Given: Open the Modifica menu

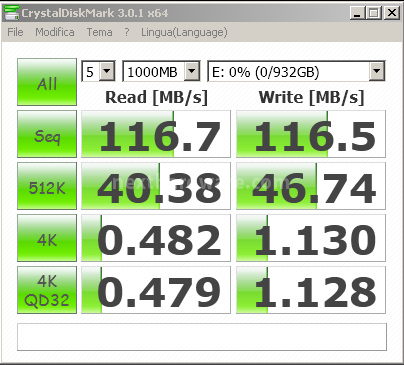Looking at the screenshot, I should point(55,32).
